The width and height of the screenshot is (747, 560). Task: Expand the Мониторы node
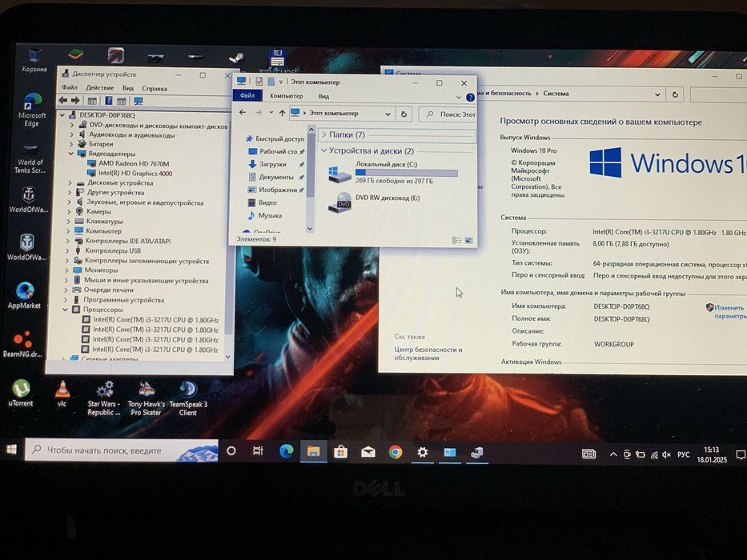tap(66, 270)
